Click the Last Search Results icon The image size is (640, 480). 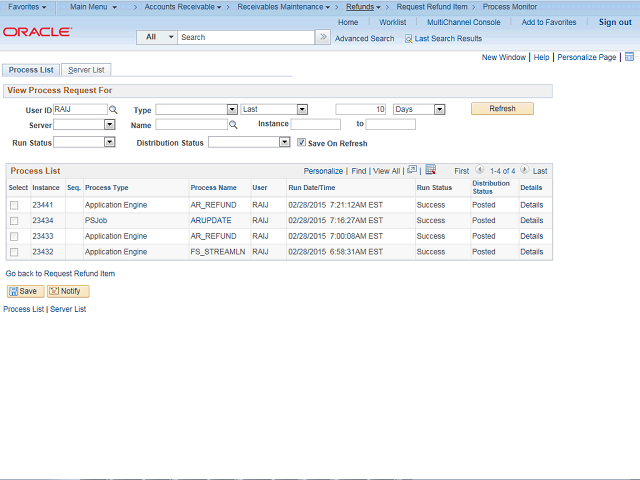pyautogui.click(x=408, y=39)
